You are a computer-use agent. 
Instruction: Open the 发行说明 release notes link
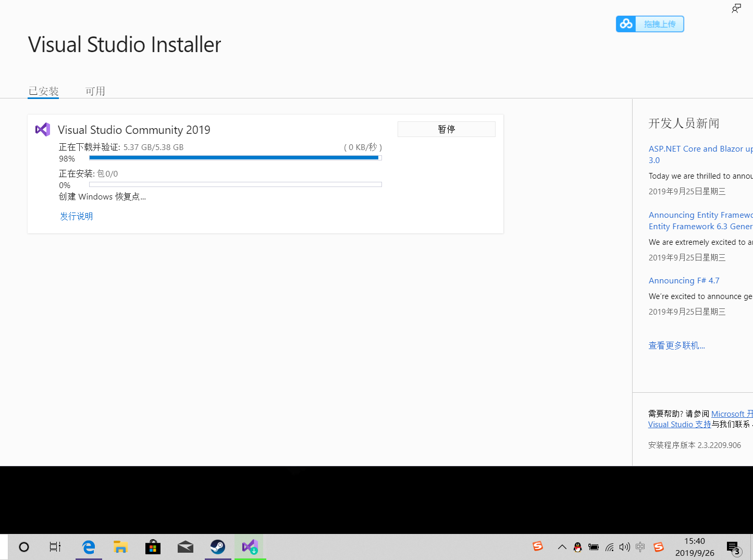click(76, 216)
